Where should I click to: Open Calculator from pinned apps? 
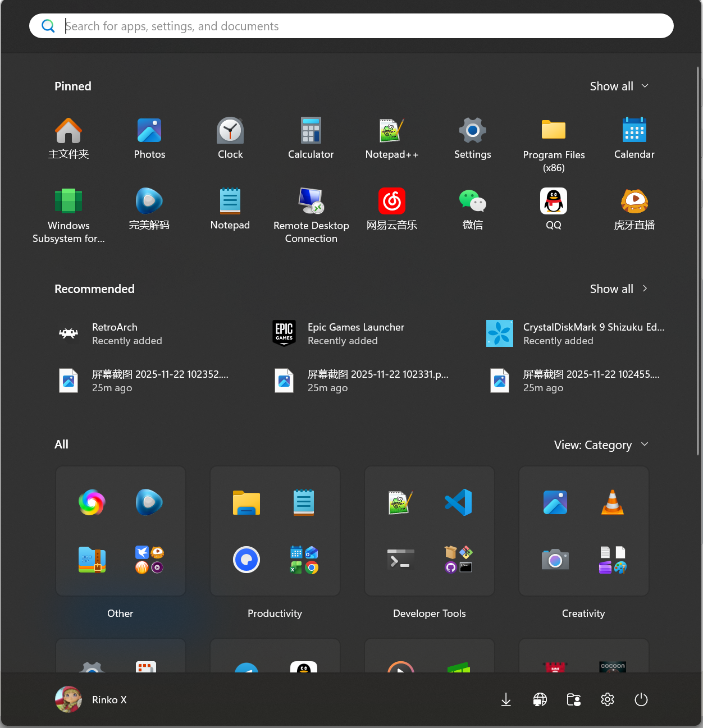click(x=311, y=138)
